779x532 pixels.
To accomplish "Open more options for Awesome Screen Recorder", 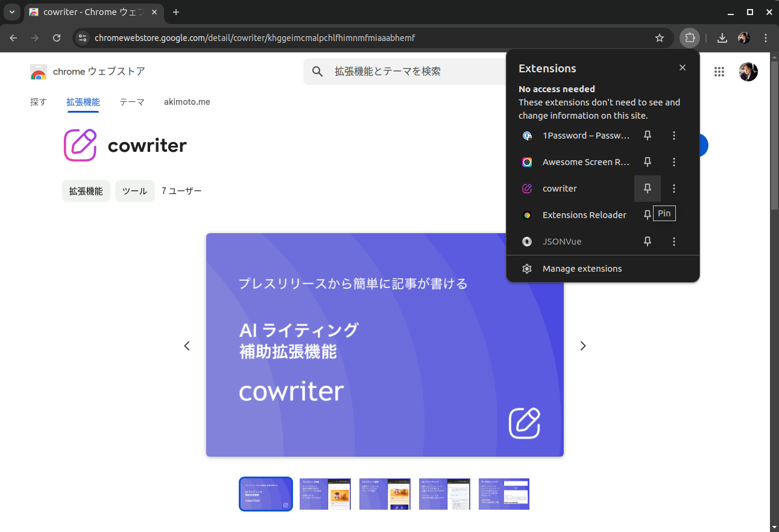I will [674, 162].
